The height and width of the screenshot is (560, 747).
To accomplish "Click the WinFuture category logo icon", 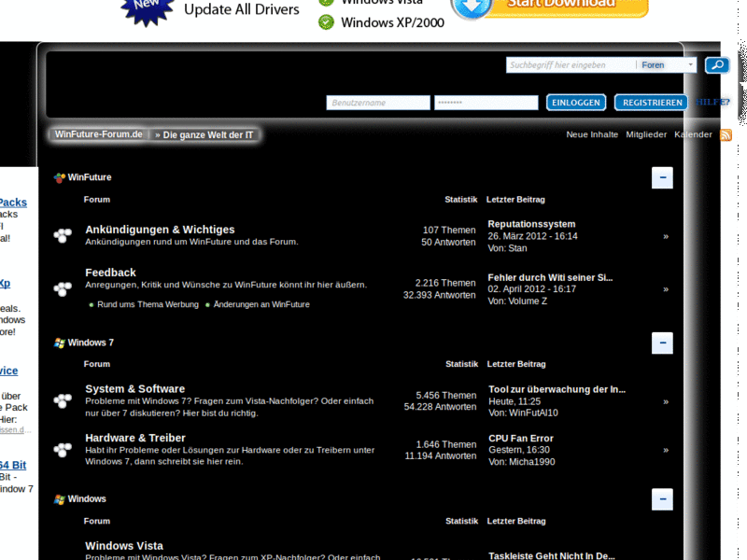I will 59,177.
